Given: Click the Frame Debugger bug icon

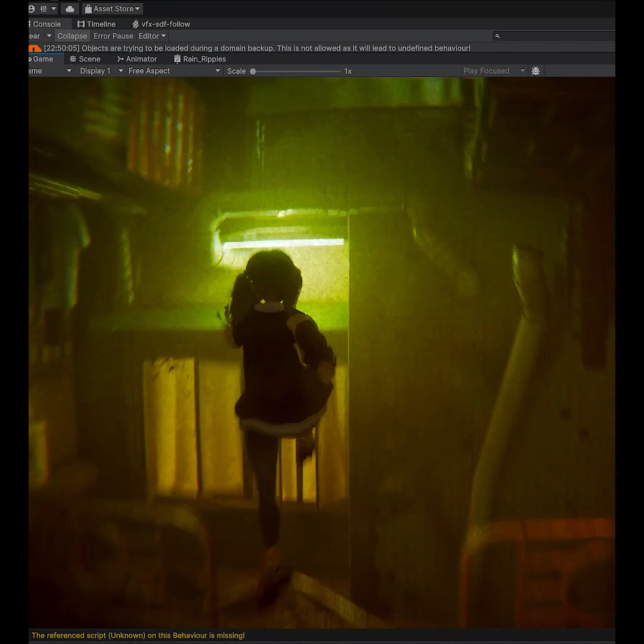Looking at the screenshot, I should 535,71.
